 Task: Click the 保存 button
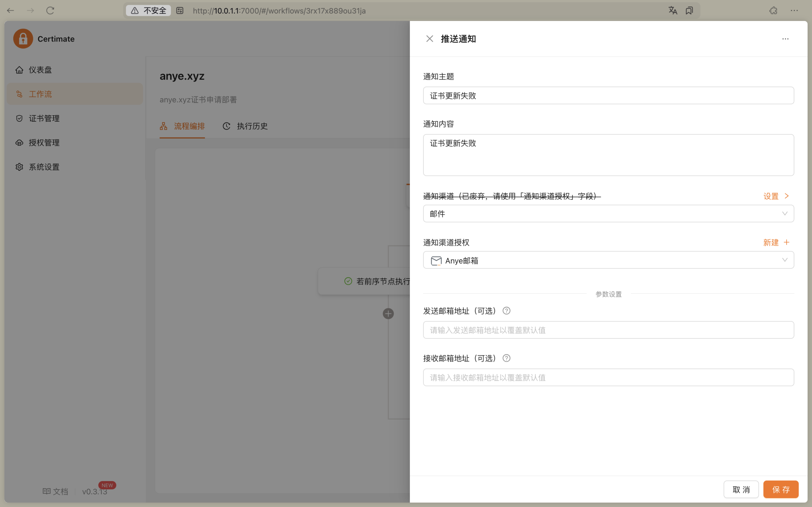(x=781, y=490)
